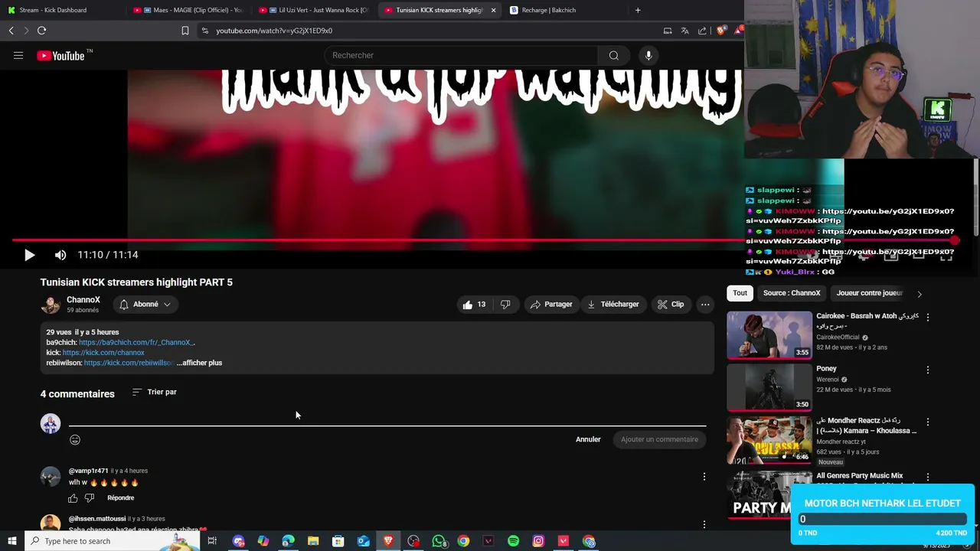
Task: Open the kick.com/channox link
Action: (103, 353)
